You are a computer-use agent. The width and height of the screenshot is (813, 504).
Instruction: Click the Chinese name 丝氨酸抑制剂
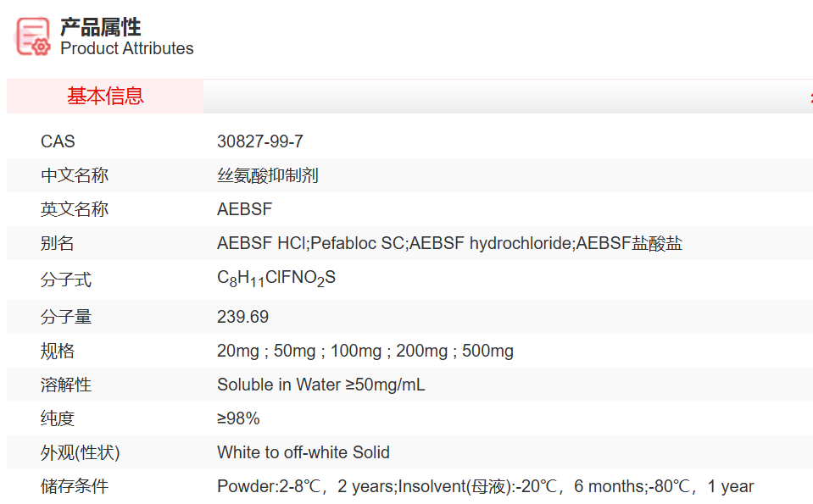tap(268, 176)
